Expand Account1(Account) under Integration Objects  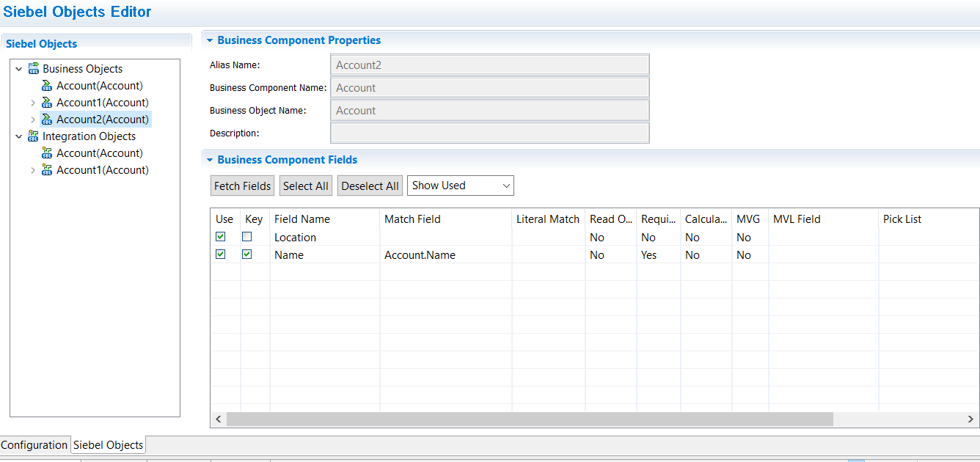click(33, 170)
